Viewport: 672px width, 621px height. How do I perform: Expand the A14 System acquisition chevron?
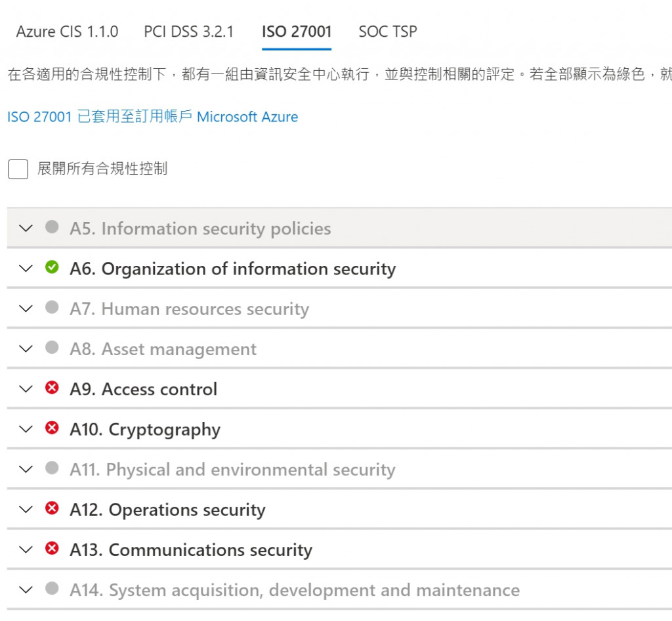point(26,589)
